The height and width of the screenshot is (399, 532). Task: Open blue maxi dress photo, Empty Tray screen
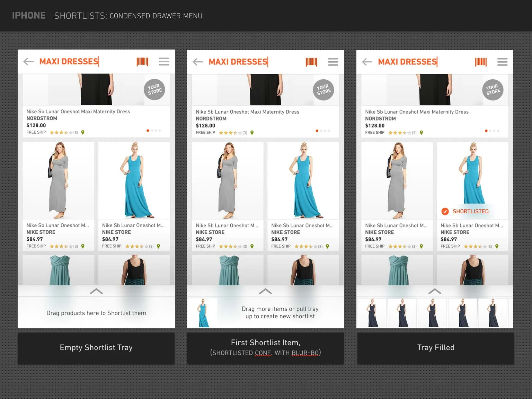[134, 180]
